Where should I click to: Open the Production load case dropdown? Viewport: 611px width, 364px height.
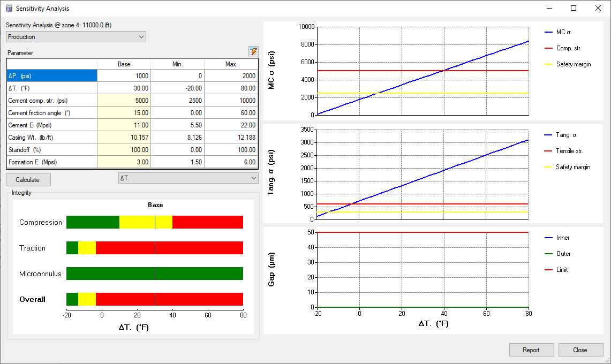click(76, 37)
